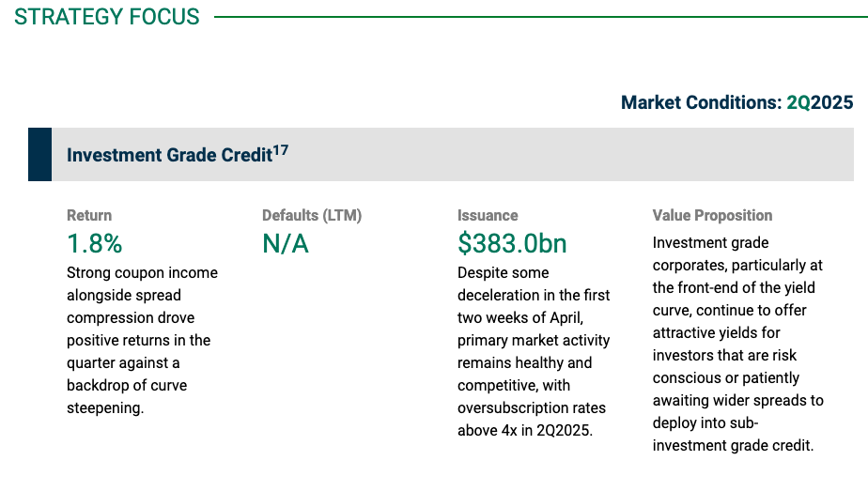Select the N/A defaults value
The image size is (868, 491).
[x=285, y=244]
